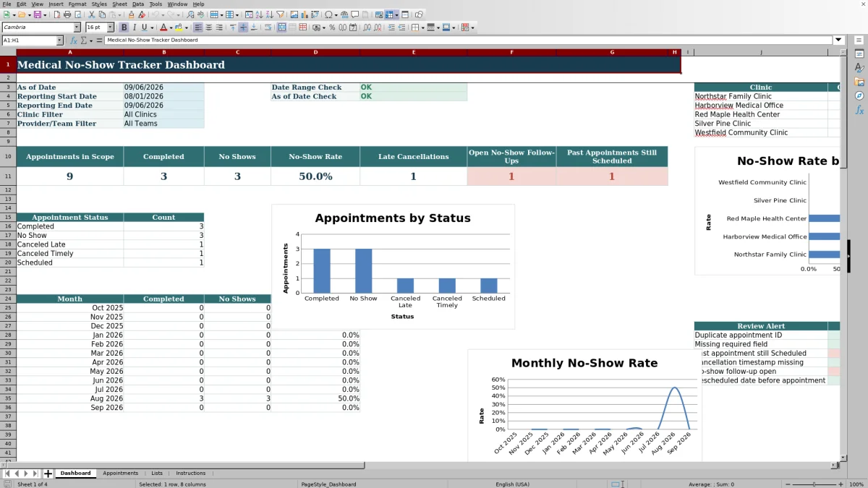Open the Sheet menu

119,4
